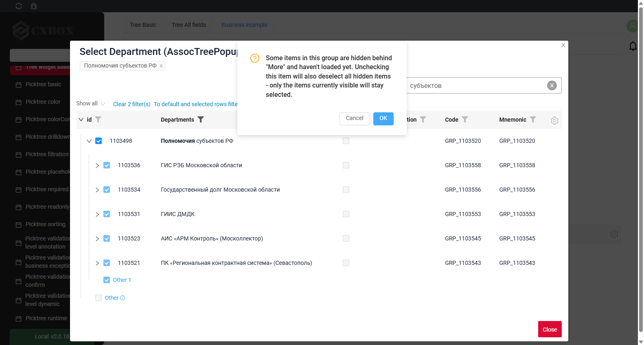
Task: Open the Show all dropdown
Action: (x=91, y=104)
